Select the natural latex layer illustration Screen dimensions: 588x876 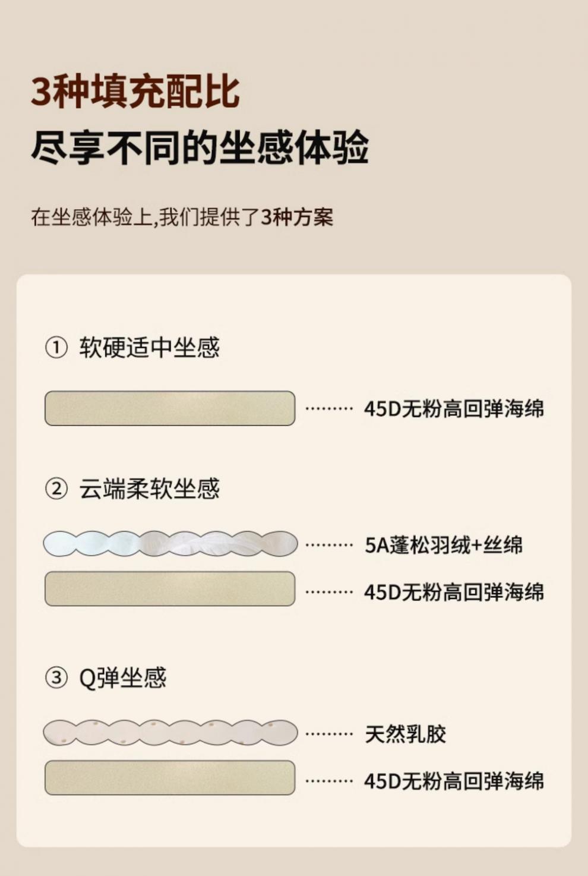pyautogui.click(x=170, y=733)
